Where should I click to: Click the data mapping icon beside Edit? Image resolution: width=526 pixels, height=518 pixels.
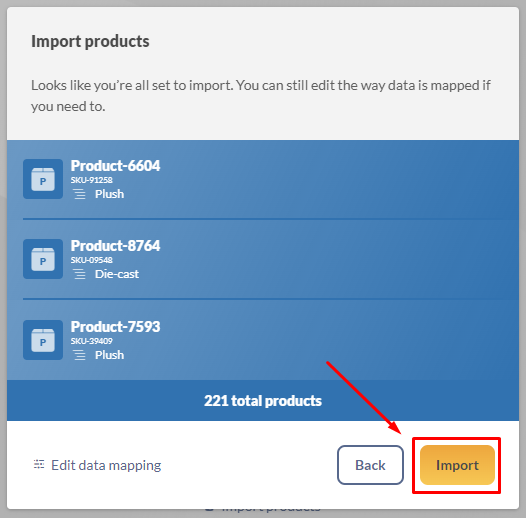pyautogui.click(x=39, y=464)
